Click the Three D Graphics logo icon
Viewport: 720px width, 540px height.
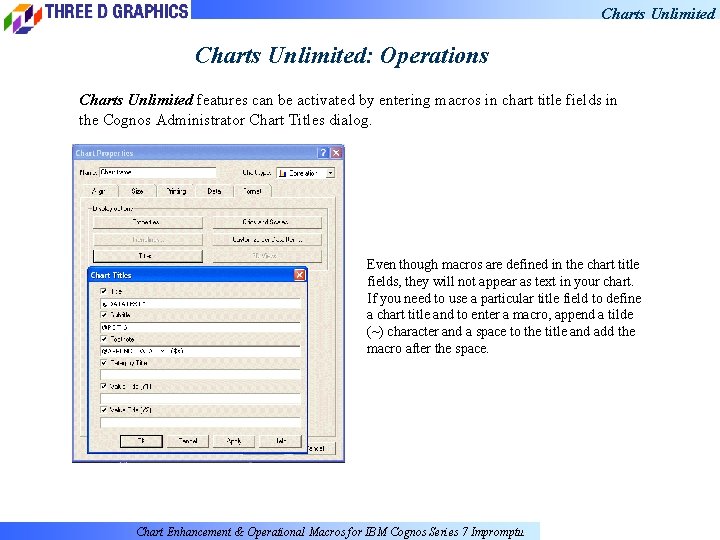[x=22, y=18]
